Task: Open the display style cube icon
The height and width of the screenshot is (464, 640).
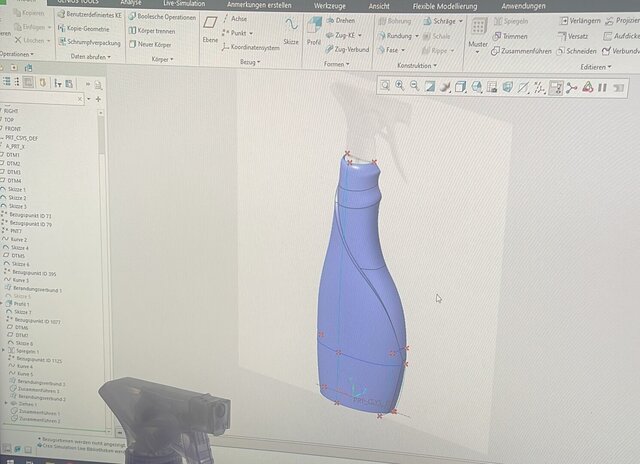Action: pyautogui.click(x=461, y=87)
